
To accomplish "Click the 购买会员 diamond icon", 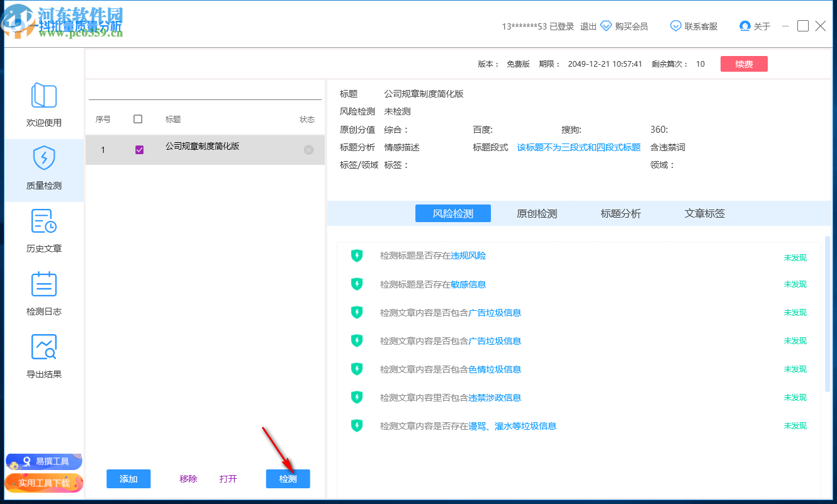I will (605, 26).
